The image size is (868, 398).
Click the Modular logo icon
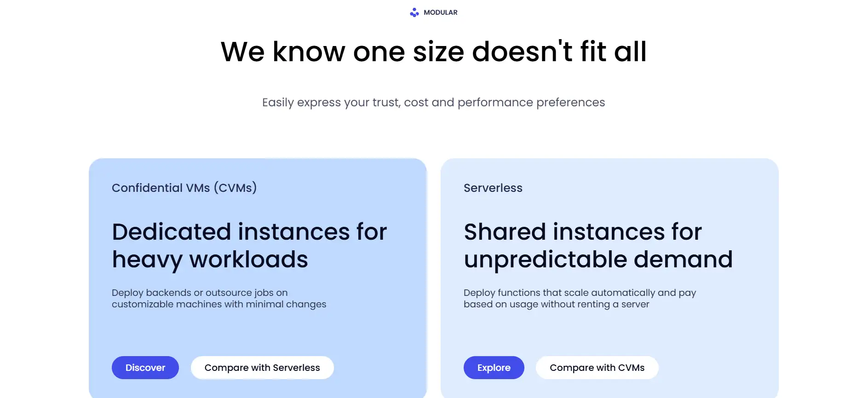(414, 12)
